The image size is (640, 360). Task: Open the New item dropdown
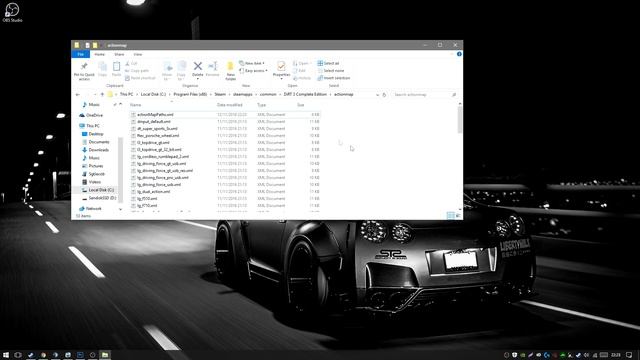coord(251,63)
